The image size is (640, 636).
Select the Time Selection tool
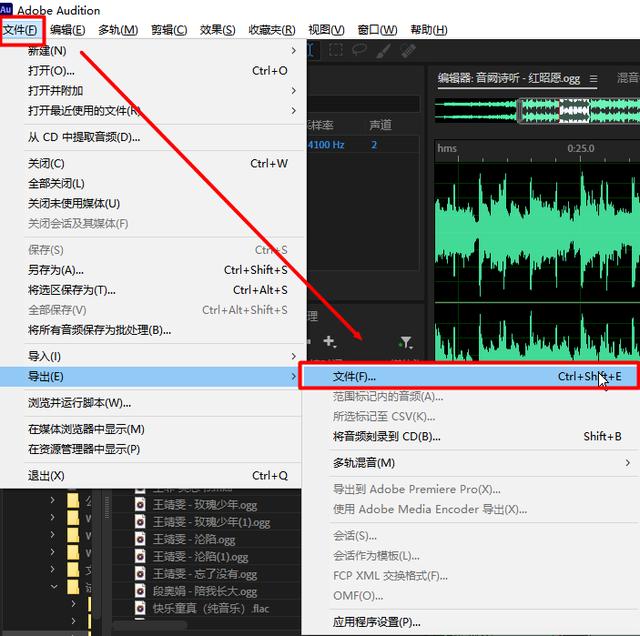click(311, 51)
